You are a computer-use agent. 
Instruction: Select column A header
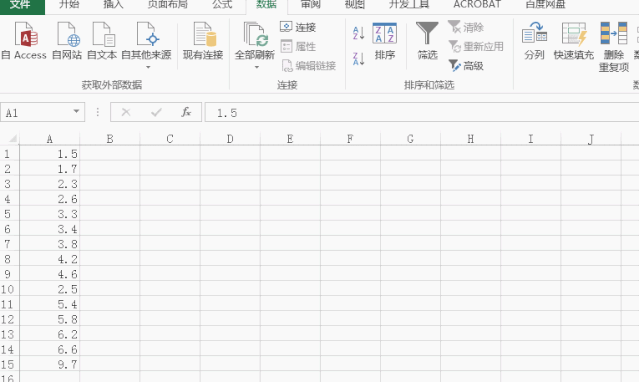coord(49,139)
